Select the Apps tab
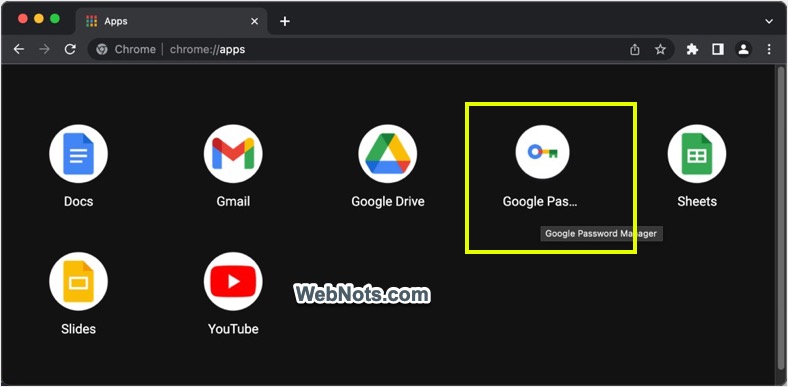The width and height of the screenshot is (788, 387). (x=171, y=21)
